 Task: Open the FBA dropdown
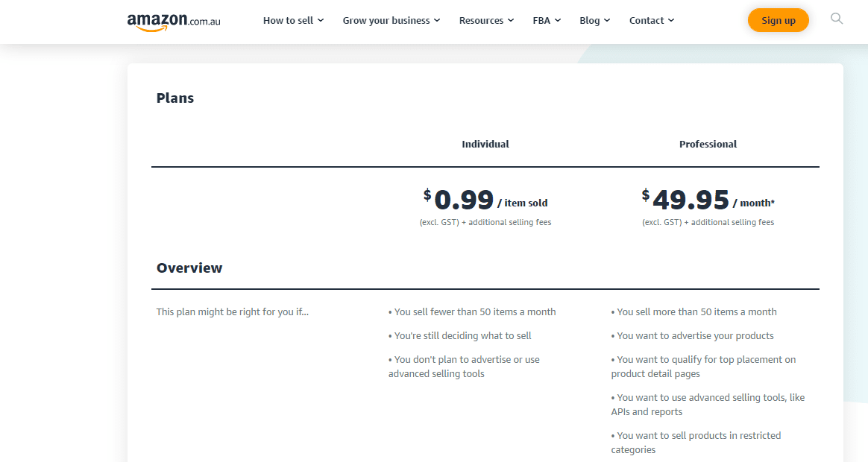559,20
